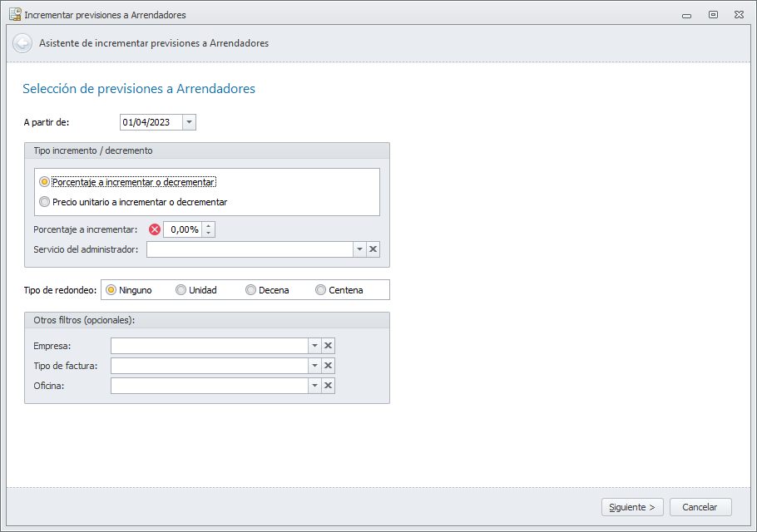Focus the 0,00% percentage field
This screenshot has height=532, width=757.
pyautogui.click(x=184, y=229)
